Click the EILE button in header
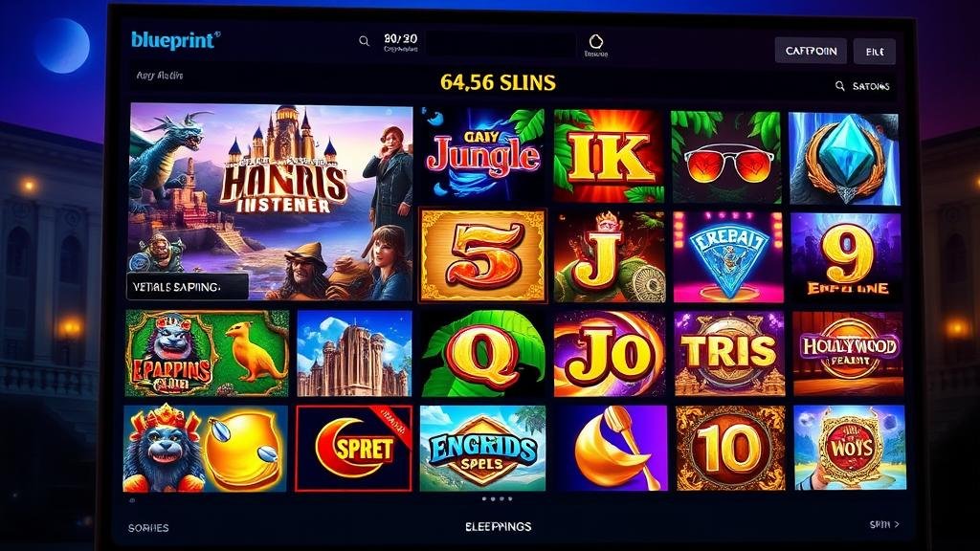 point(875,52)
